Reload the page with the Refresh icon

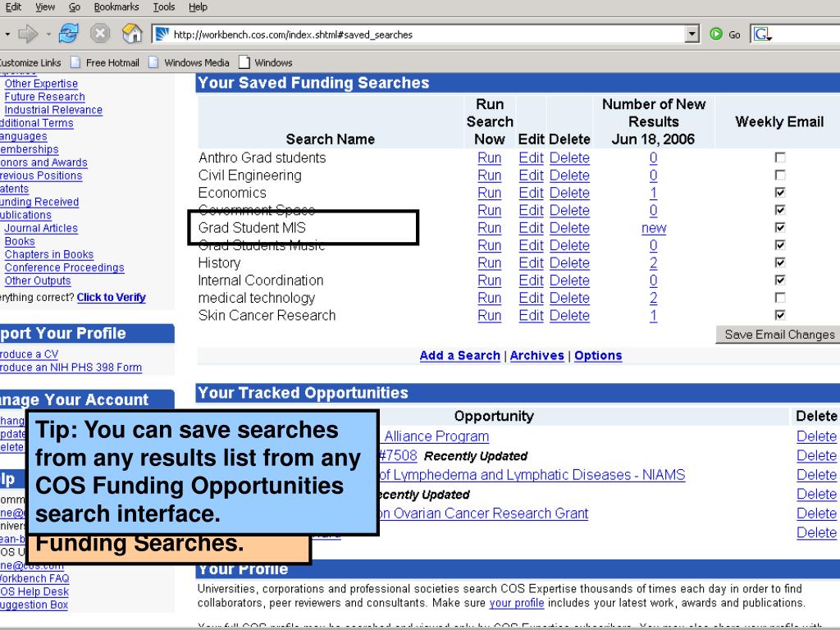coord(69,34)
